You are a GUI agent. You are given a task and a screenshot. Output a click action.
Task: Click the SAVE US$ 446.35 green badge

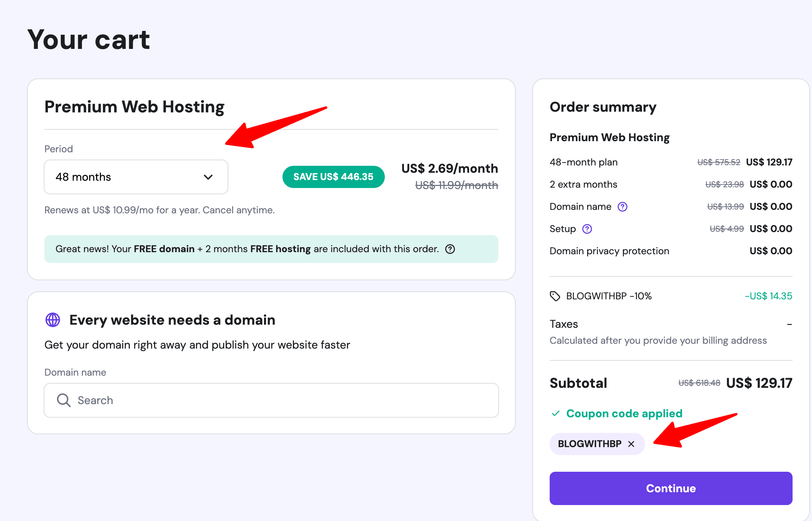(333, 177)
